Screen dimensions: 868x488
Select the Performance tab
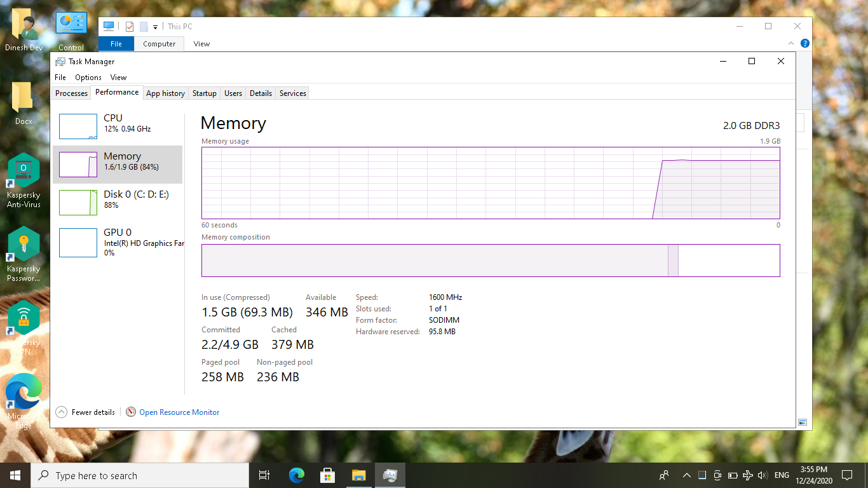pyautogui.click(x=117, y=92)
